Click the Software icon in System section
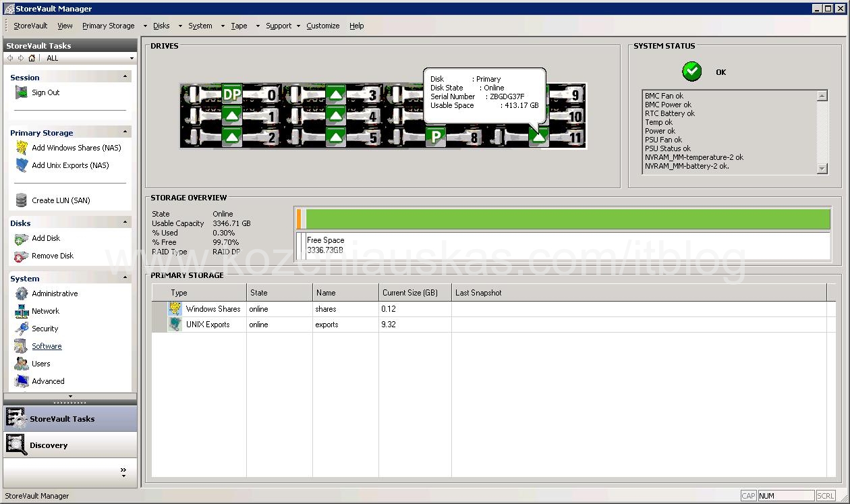 (x=22, y=346)
